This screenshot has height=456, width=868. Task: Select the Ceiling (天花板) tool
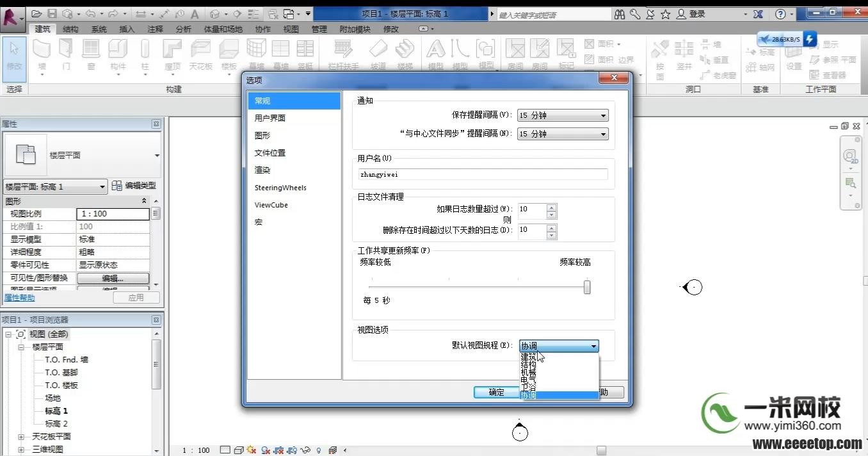(200, 56)
